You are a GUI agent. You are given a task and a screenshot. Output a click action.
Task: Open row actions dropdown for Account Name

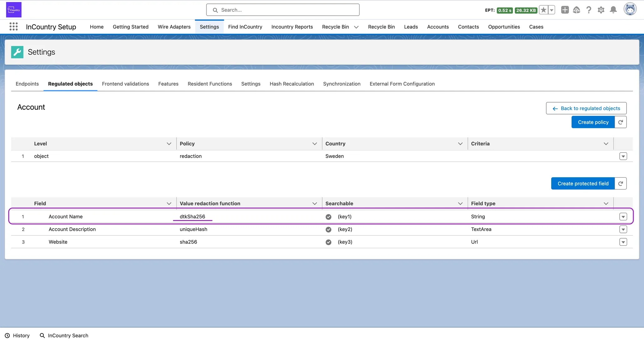point(623,217)
